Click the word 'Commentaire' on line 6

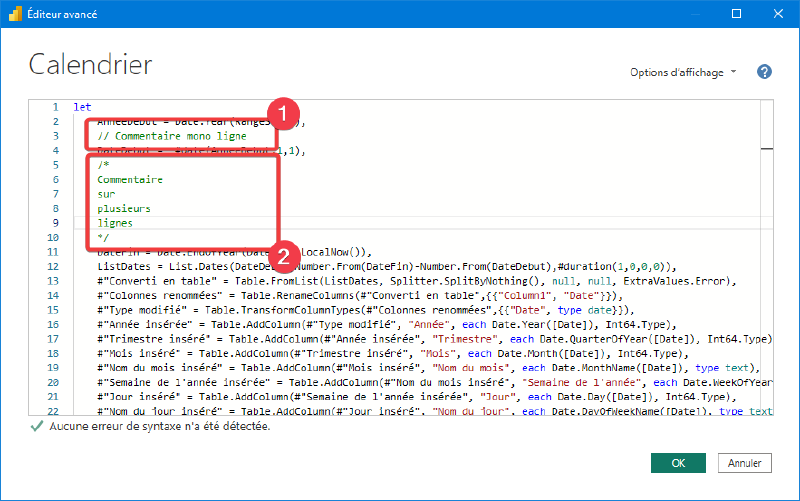(x=130, y=180)
